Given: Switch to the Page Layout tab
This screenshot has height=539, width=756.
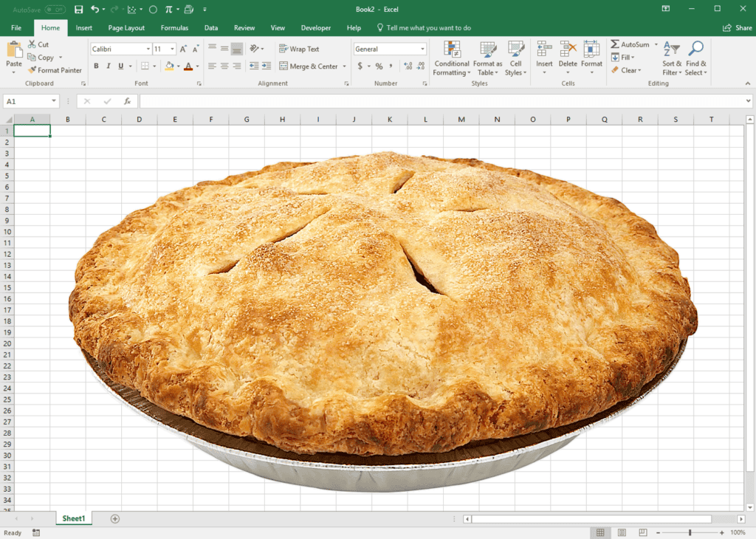Looking at the screenshot, I should (126, 28).
